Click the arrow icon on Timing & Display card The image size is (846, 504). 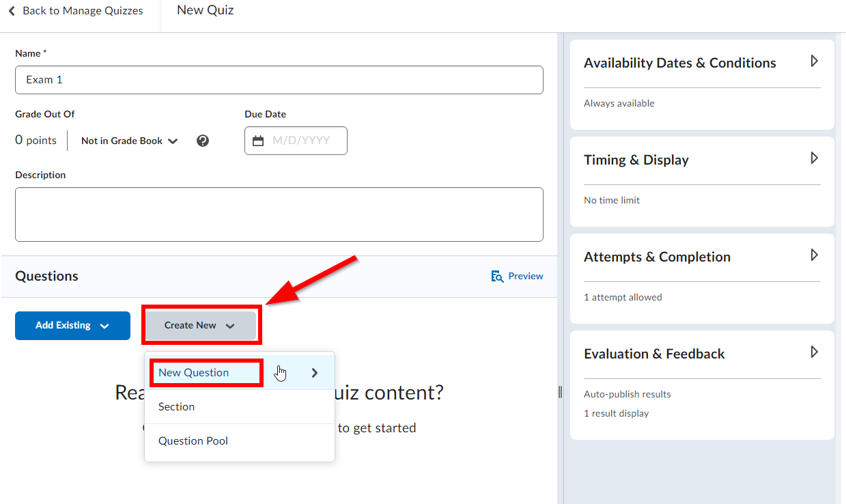(814, 158)
